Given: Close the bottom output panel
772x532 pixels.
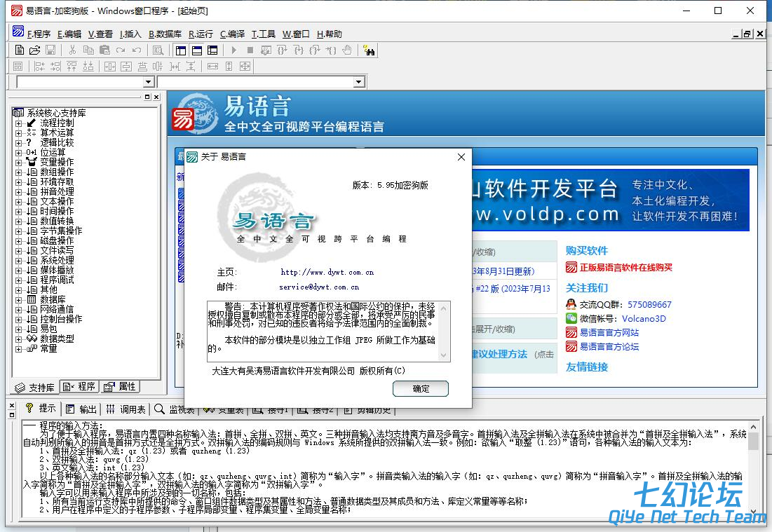Looking at the screenshot, I should pyautogui.click(x=13, y=406).
